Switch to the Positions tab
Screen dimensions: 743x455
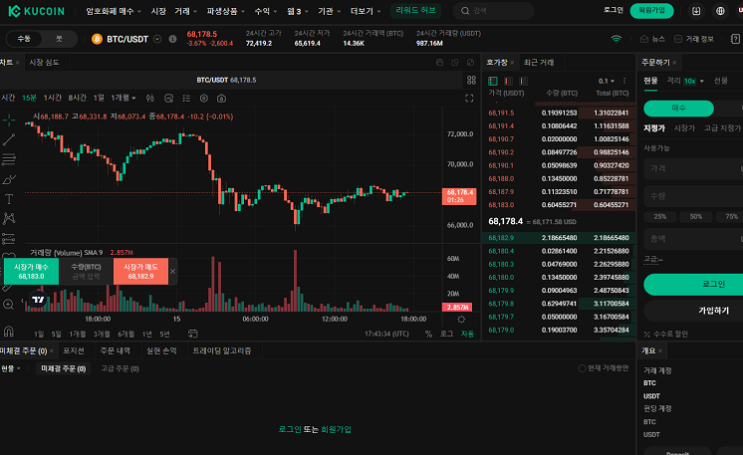click(x=73, y=351)
